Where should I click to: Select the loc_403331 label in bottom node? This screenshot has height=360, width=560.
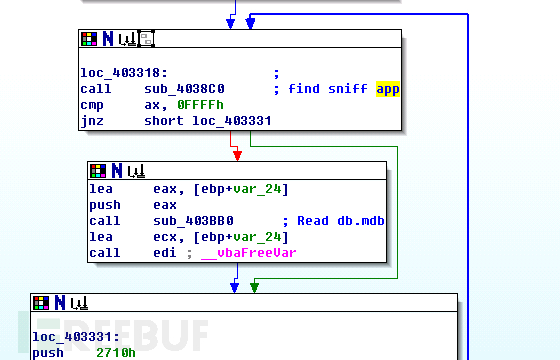pyautogui.click(x=76, y=337)
